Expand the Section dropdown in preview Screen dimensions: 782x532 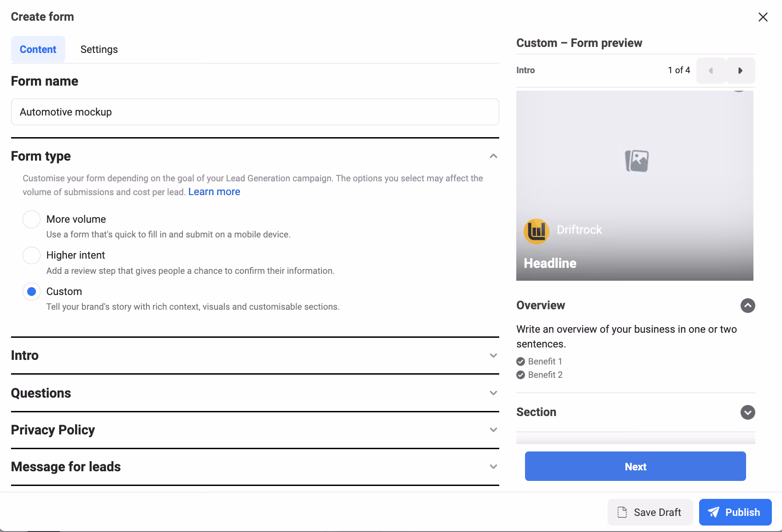pyautogui.click(x=747, y=412)
